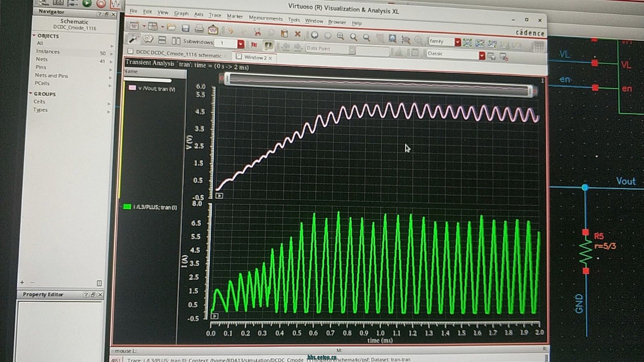Open the Classic workspace dropdown
The image size is (644, 362).
click(x=482, y=56)
